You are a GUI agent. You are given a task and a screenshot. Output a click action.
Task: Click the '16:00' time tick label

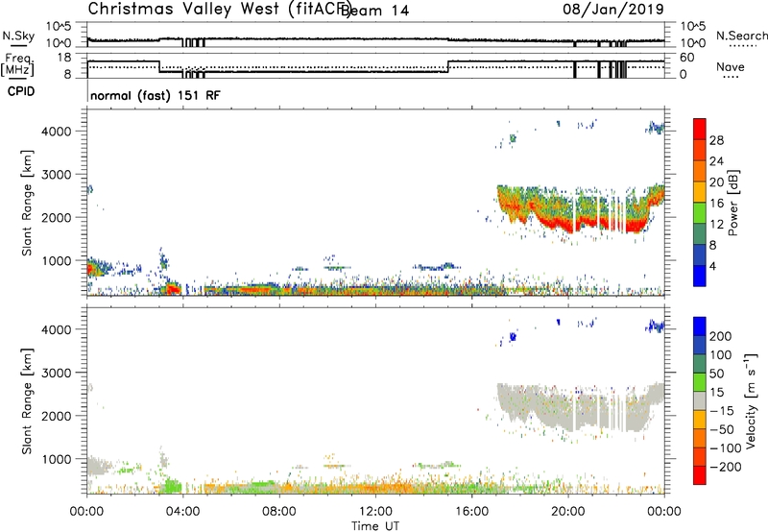click(471, 512)
